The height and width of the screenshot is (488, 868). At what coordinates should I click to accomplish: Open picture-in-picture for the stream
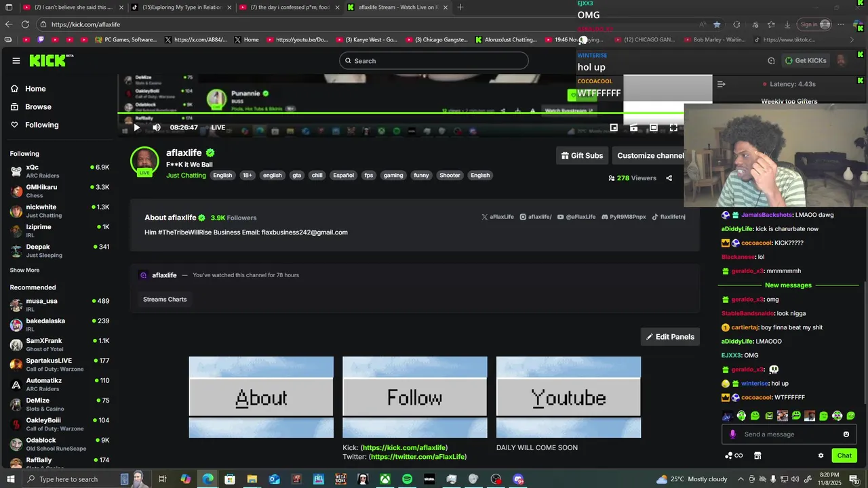pos(614,127)
